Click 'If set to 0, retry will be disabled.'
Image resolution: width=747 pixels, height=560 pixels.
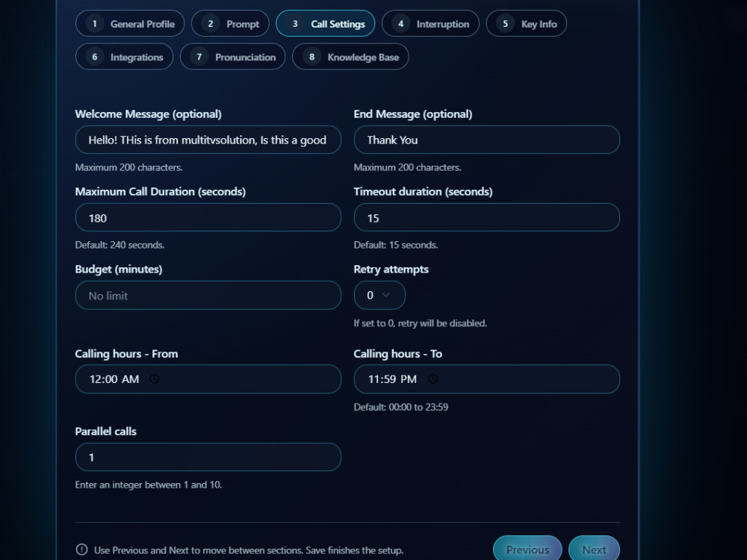coord(420,323)
